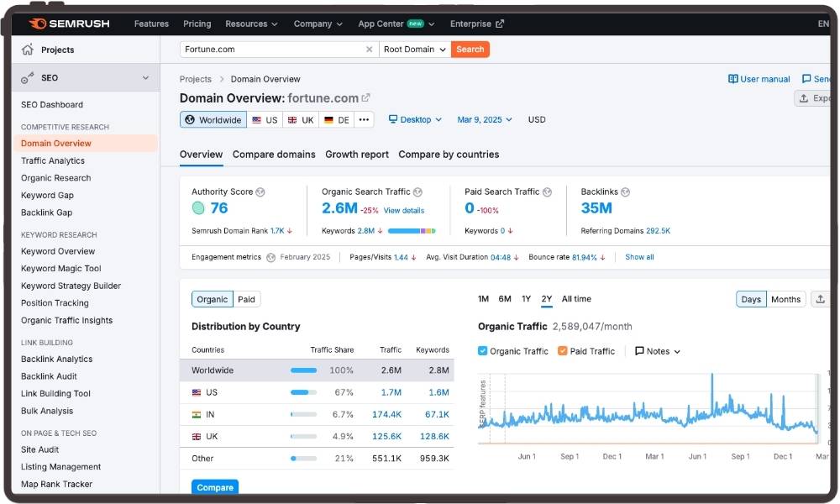840x504 pixels.
Task: Click the Authority Score green circle
Action: click(198, 207)
